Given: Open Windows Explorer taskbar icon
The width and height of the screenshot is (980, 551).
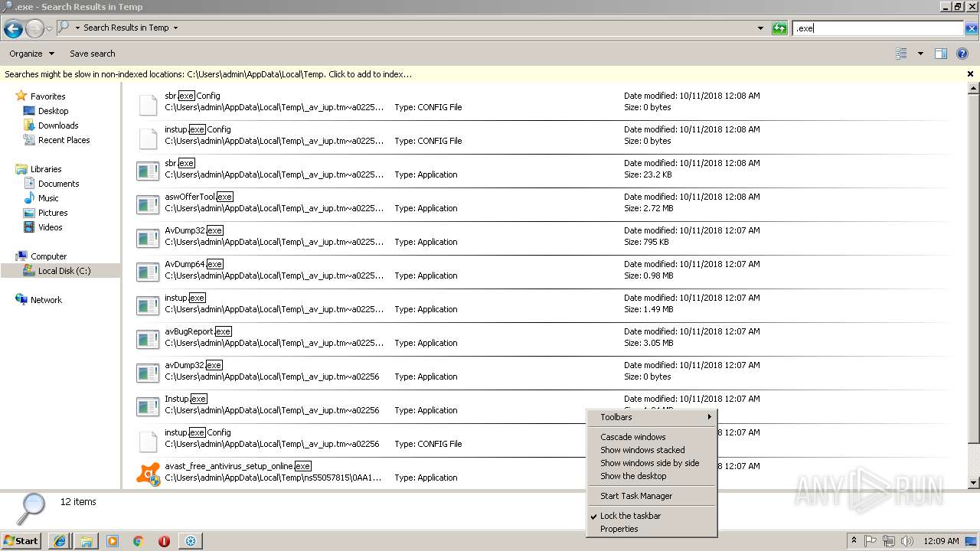Looking at the screenshot, I should (x=87, y=541).
